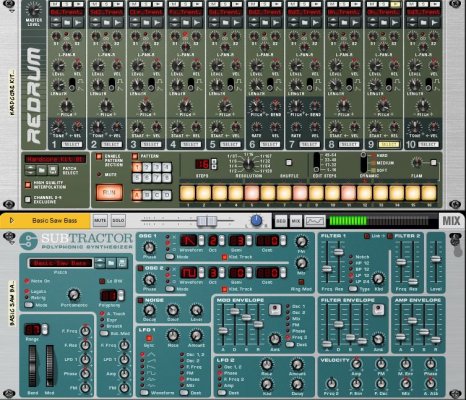
Task: Click the oscillator FM knob
Action: (x=301, y=242)
